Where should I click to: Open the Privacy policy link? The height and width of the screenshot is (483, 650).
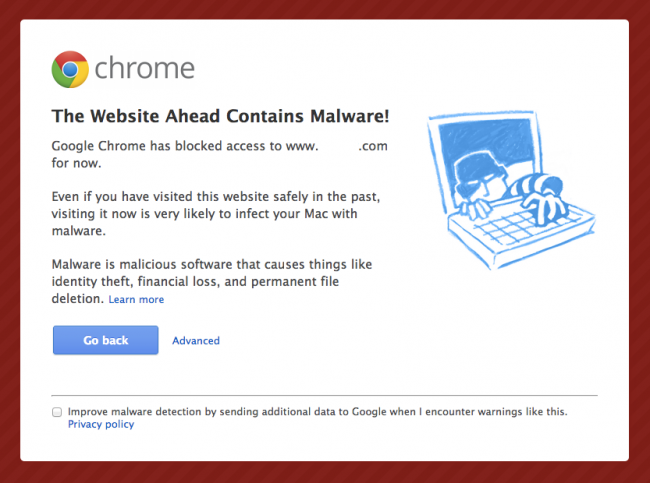[101, 424]
